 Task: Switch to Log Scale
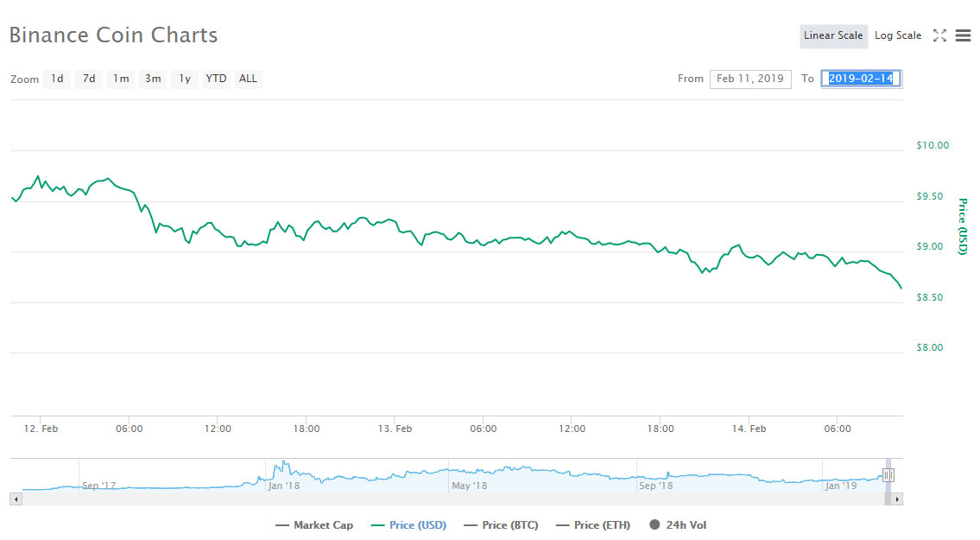[x=897, y=35]
